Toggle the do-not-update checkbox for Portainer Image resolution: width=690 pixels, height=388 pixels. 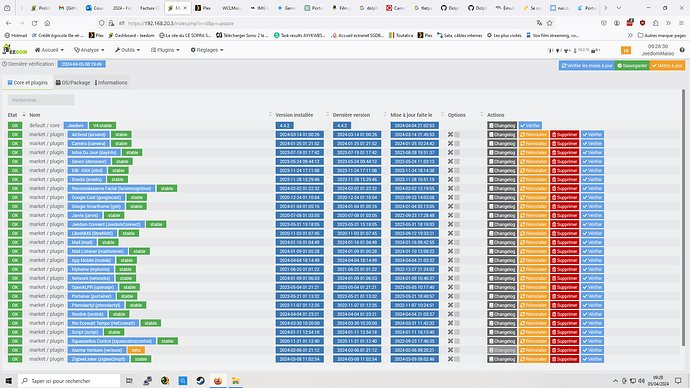(457, 296)
